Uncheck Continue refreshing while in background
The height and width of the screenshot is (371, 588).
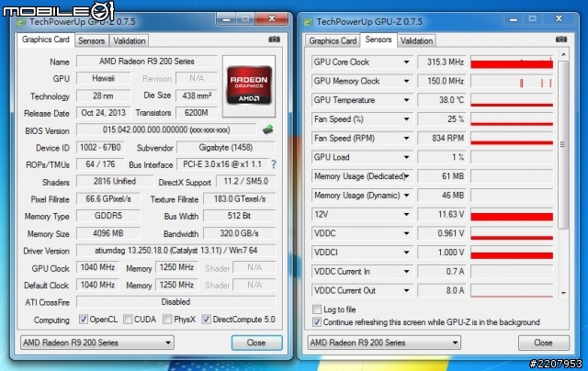[317, 322]
